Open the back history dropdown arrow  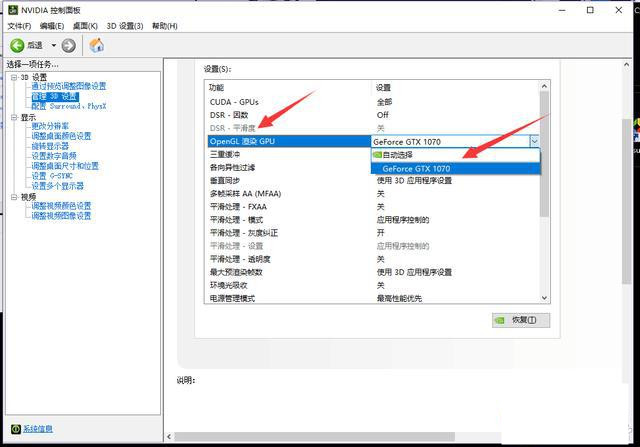[53, 45]
